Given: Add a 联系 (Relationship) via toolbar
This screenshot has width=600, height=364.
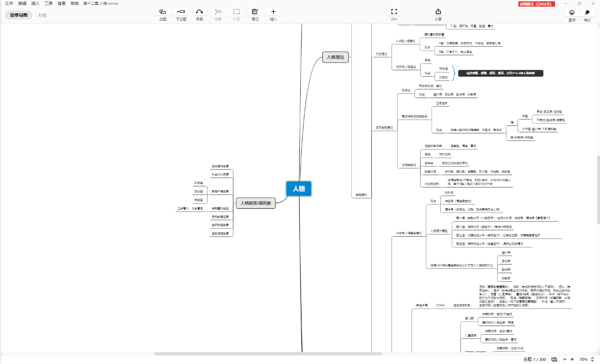Looking at the screenshot, I should tap(199, 12).
